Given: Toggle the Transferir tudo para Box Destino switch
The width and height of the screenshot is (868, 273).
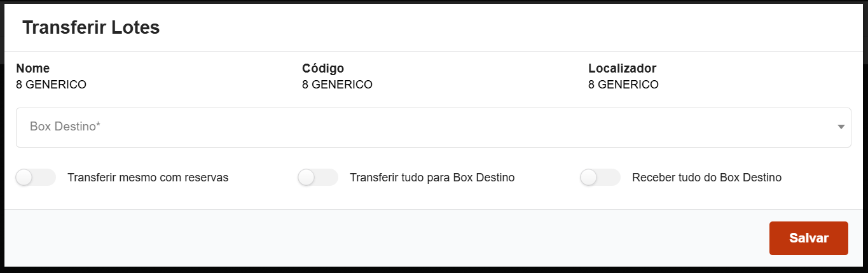Looking at the screenshot, I should tap(317, 178).
